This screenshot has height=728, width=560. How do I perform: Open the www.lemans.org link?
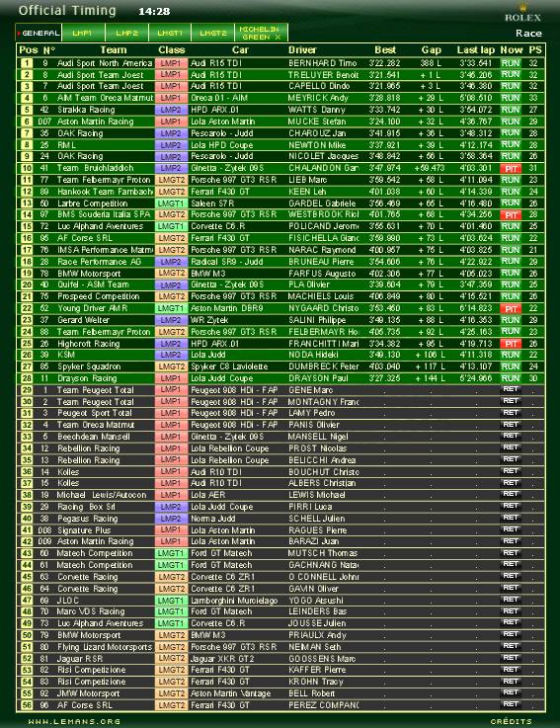click(74, 721)
